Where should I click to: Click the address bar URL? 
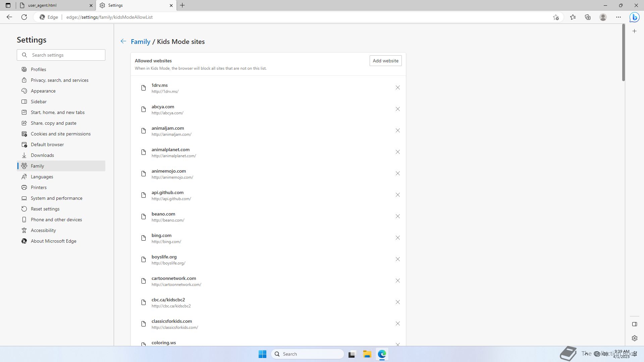[109, 17]
